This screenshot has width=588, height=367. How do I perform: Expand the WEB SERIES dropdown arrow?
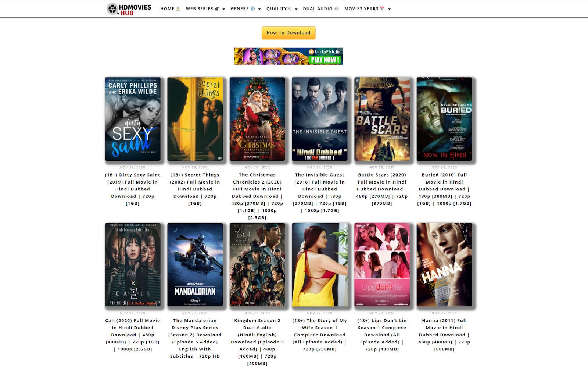pyautogui.click(x=224, y=9)
